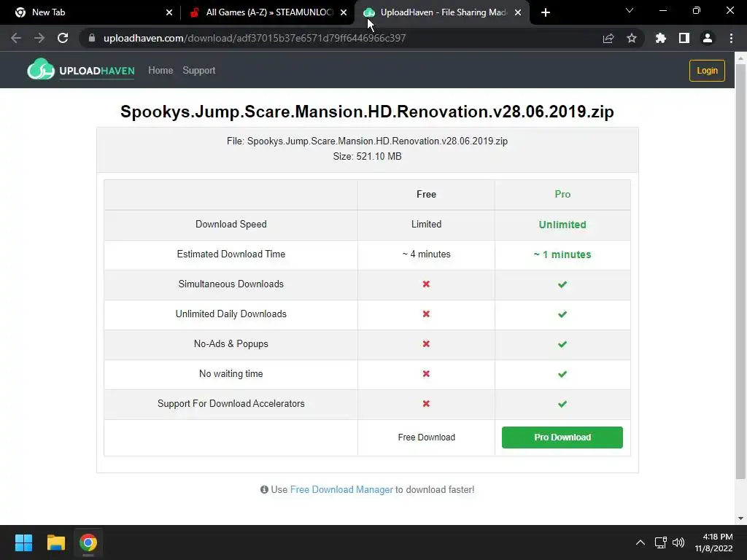The width and height of the screenshot is (747, 560).
Task: Click the red X for Download Accelerators support
Action: (426, 404)
